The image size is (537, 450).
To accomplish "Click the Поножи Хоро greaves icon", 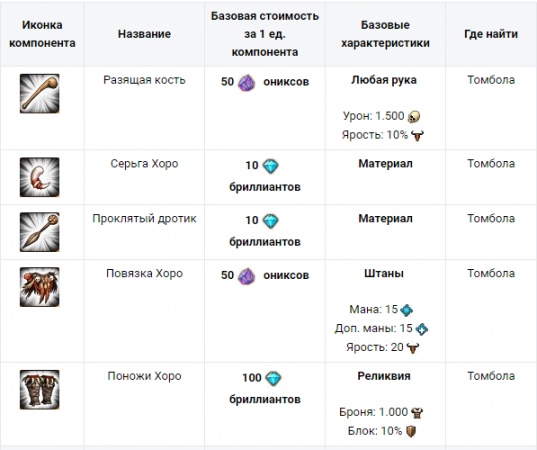I will coord(39,389).
